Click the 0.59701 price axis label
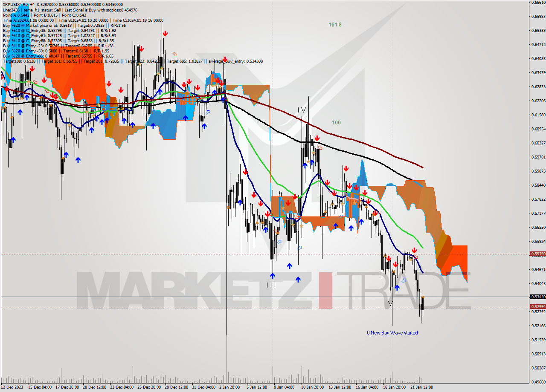The width and height of the screenshot is (546, 392). click(538, 157)
